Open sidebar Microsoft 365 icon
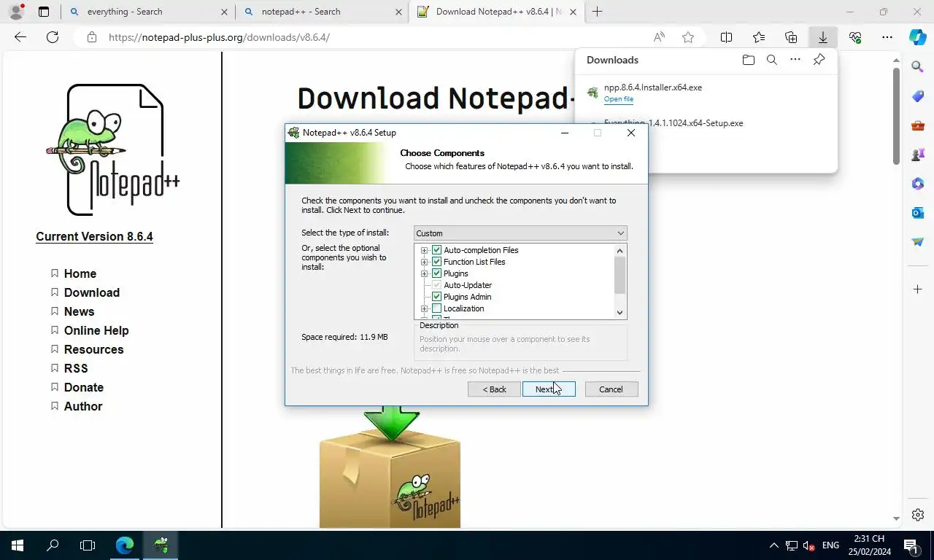Image resolution: width=934 pixels, height=560 pixels. click(918, 184)
